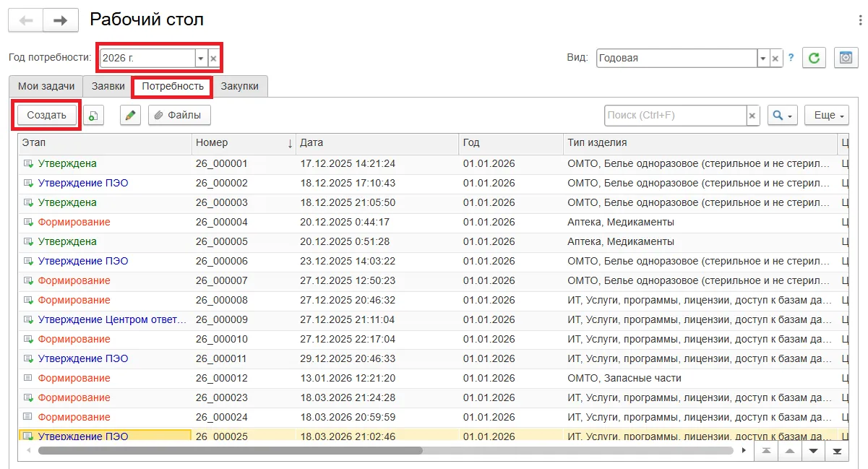Open the Год потребности dropdown list
The height and width of the screenshot is (469, 868).
point(201,59)
